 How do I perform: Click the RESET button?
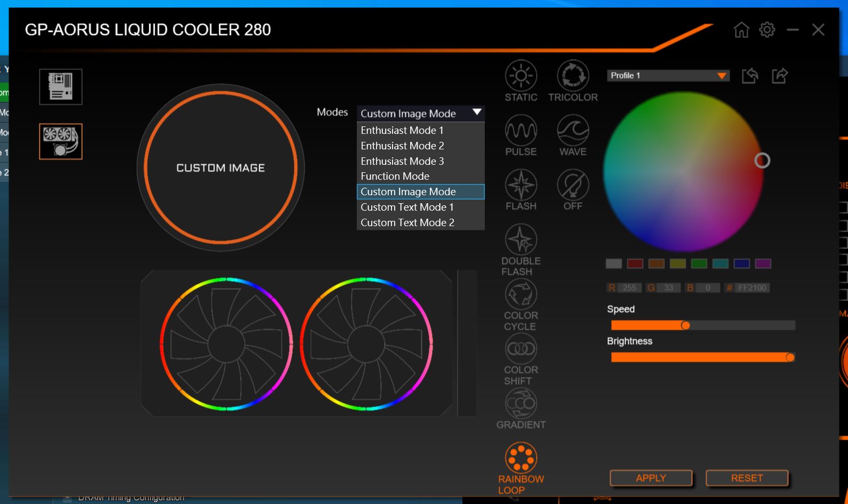pyautogui.click(x=747, y=478)
